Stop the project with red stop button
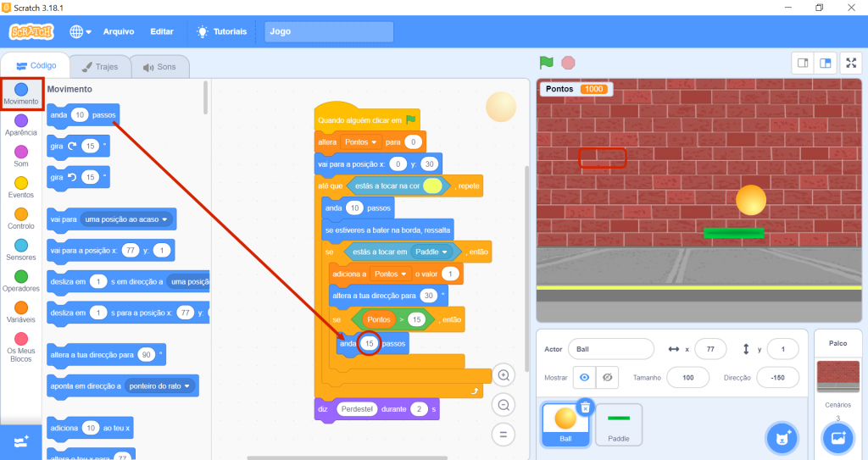The width and height of the screenshot is (868, 460). (x=568, y=63)
